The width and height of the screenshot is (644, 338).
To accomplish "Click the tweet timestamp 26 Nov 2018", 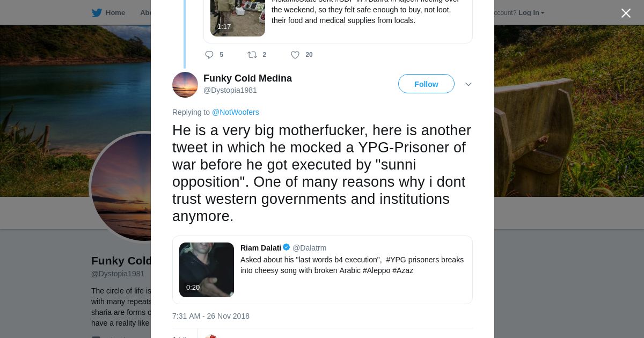I will tap(211, 316).
